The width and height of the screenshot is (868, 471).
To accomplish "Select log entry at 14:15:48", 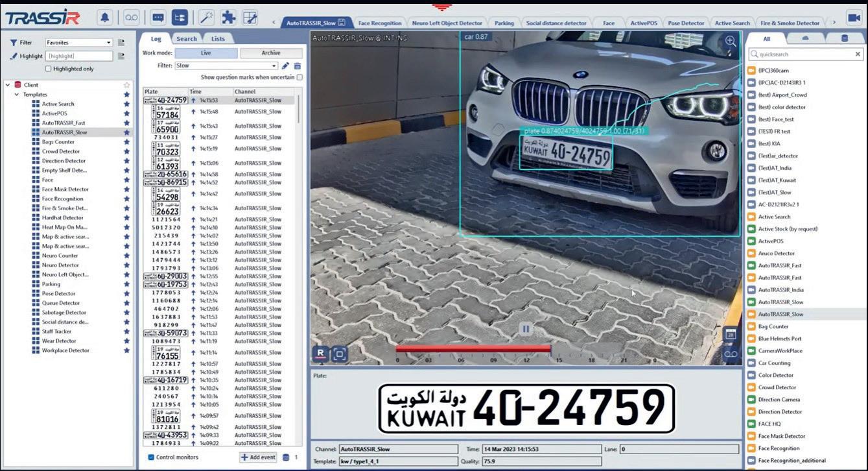I will 219,112.
